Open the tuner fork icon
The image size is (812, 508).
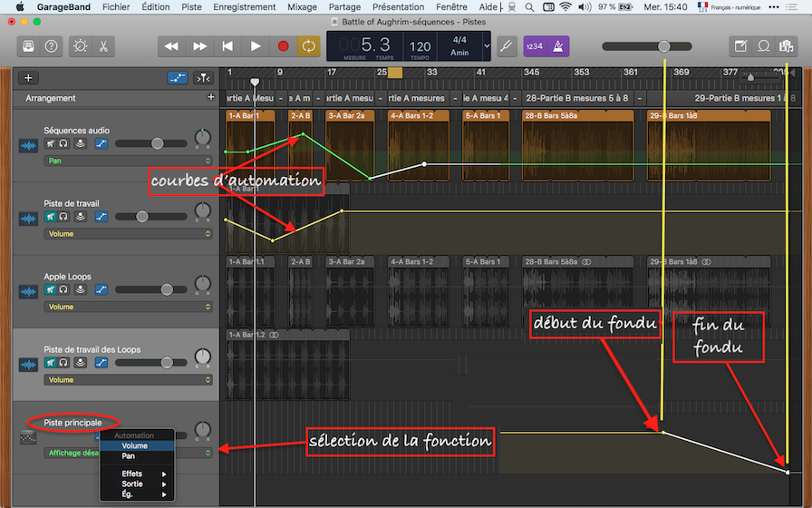pos(507,46)
